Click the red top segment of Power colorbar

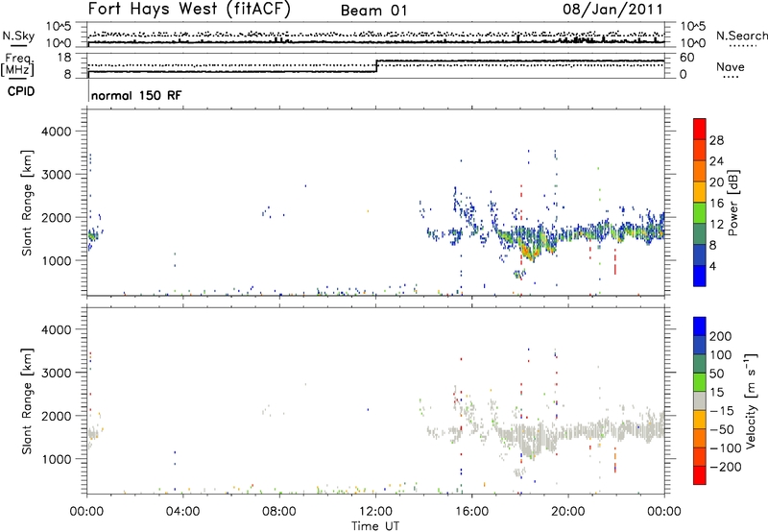(x=700, y=129)
